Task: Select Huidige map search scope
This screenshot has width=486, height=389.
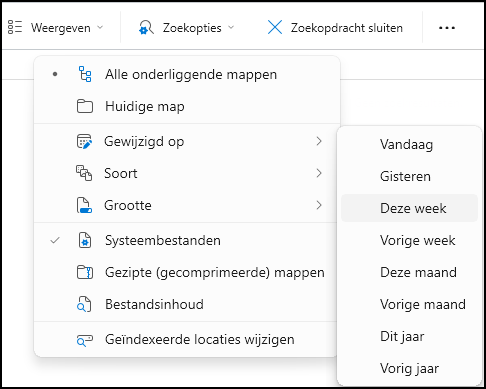Action: (x=187, y=106)
